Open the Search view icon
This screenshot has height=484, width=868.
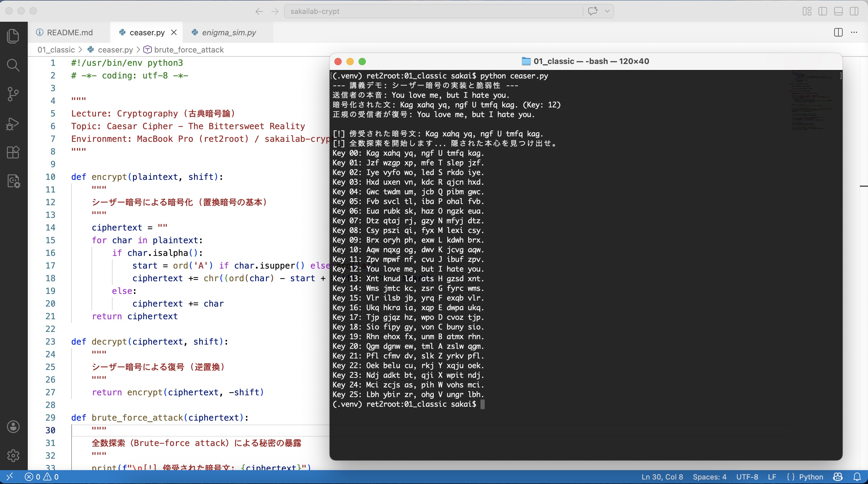pos(13,65)
